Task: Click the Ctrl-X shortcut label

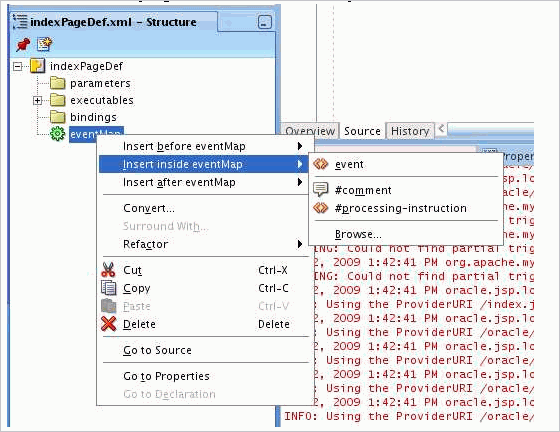Action: (273, 270)
